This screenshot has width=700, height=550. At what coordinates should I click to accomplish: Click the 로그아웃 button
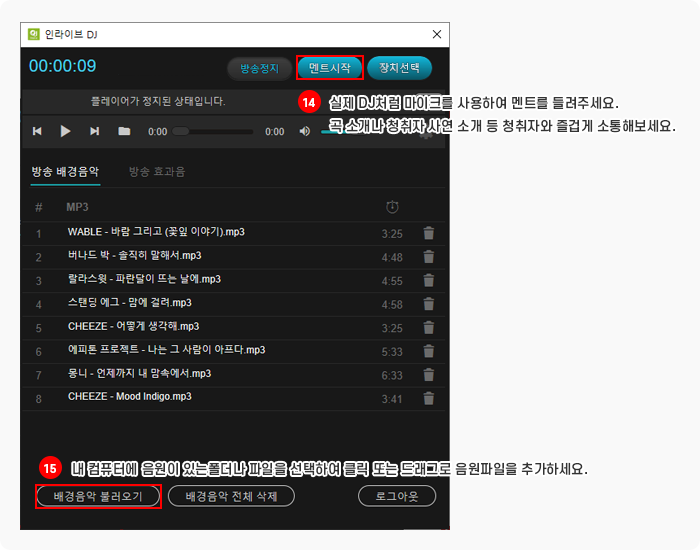pos(397,496)
